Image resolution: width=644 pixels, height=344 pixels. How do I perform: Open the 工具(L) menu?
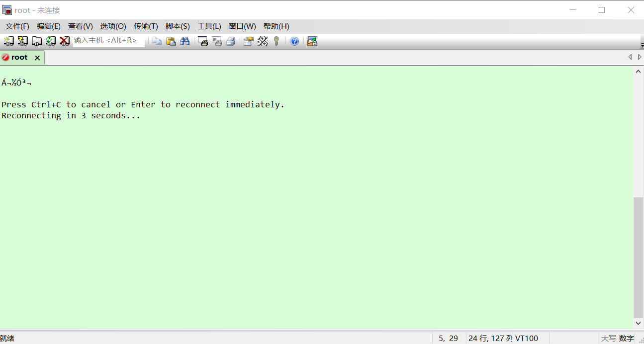pos(209,26)
